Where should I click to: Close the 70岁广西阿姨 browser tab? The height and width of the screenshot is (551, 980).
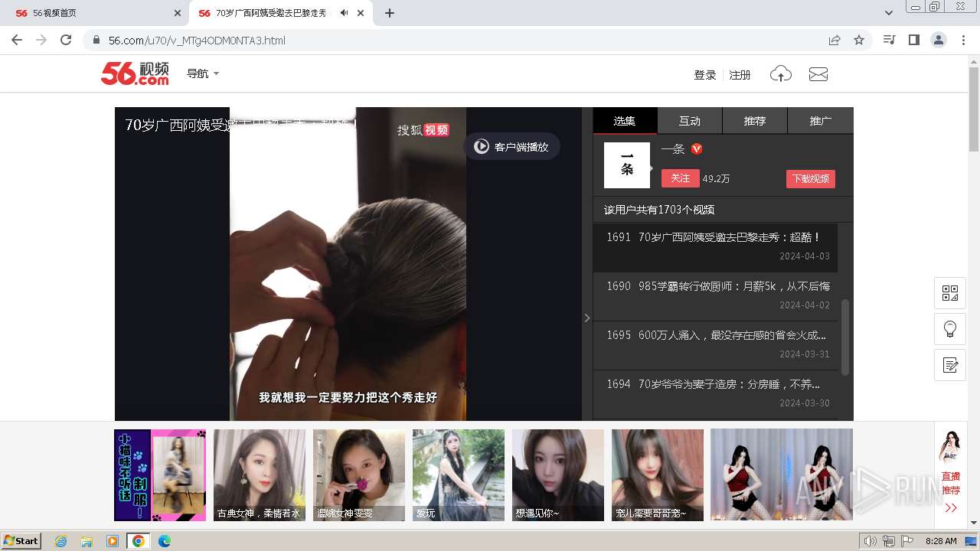[x=362, y=13]
